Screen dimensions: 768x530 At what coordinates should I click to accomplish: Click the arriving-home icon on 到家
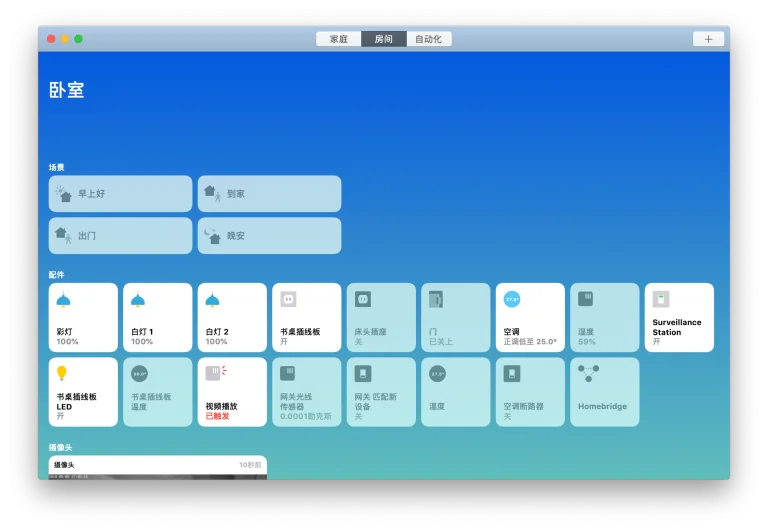[x=212, y=193]
